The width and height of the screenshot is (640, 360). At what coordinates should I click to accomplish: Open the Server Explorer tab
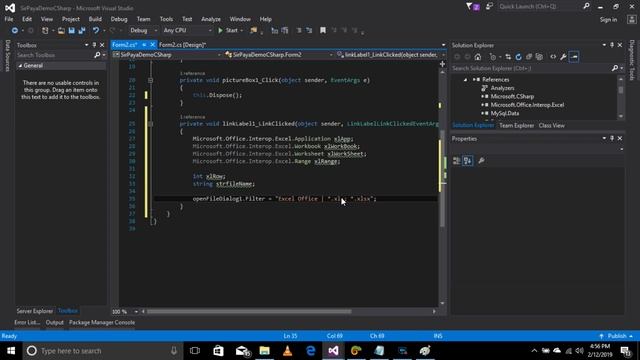[35, 311]
